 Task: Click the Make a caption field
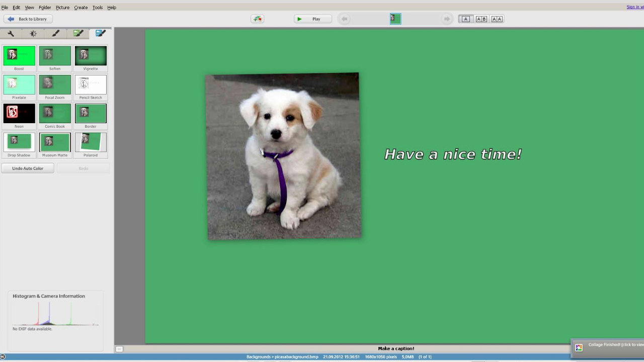click(x=396, y=348)
